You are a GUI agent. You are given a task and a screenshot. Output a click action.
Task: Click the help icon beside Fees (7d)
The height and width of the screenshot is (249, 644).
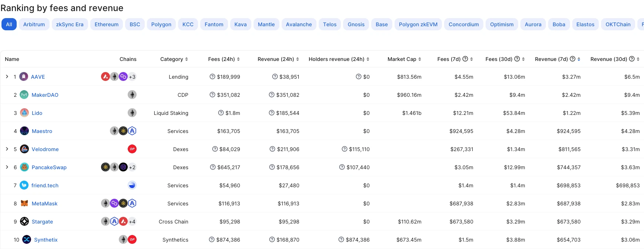tap(465, 59)
